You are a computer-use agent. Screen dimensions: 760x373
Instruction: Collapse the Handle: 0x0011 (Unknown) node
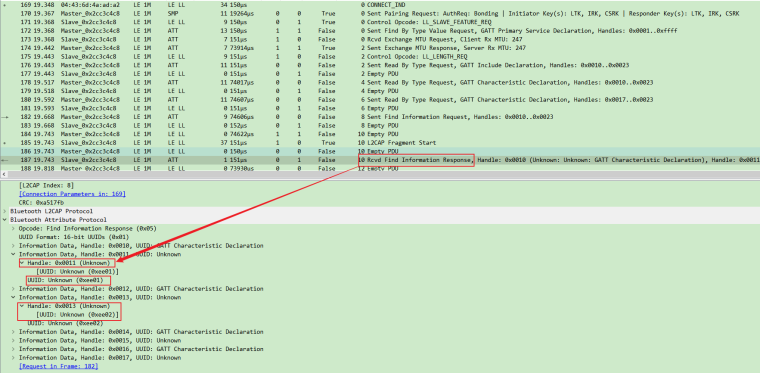22,263
